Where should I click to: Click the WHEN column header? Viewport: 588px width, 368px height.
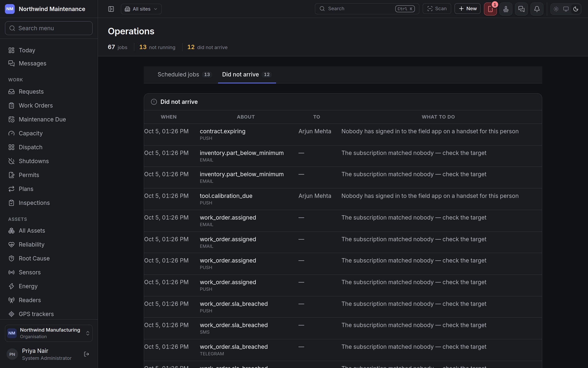[x=169, y=117]
